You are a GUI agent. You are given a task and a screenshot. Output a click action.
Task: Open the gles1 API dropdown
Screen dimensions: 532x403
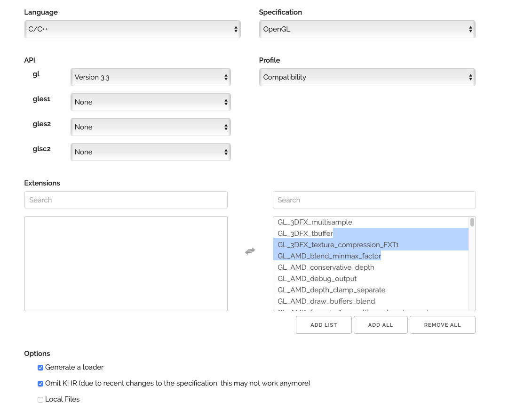pyautogui.click(x=151, y=102)
